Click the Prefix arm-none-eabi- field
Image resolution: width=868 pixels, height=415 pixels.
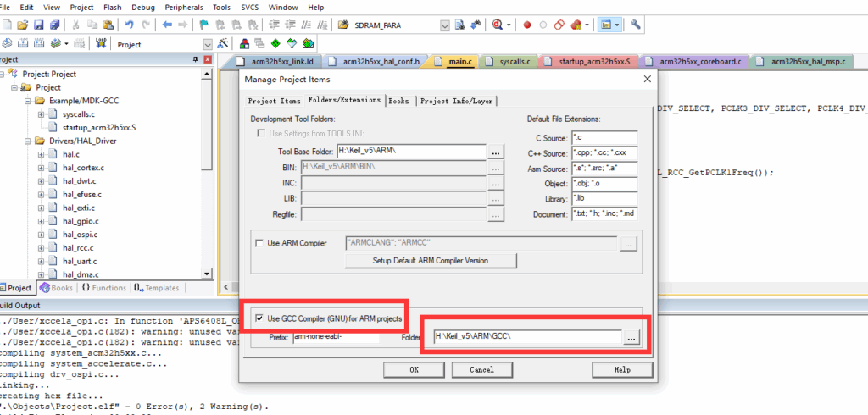336,336
